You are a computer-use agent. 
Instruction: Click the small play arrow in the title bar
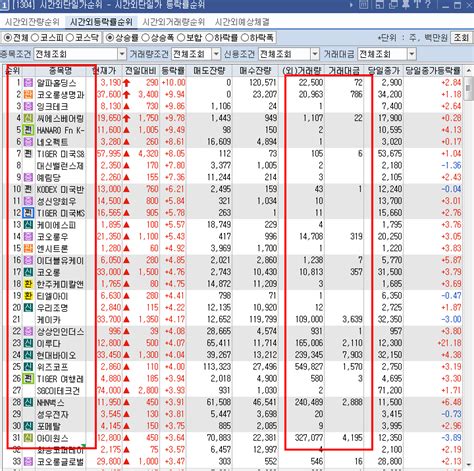coord(351,5)
